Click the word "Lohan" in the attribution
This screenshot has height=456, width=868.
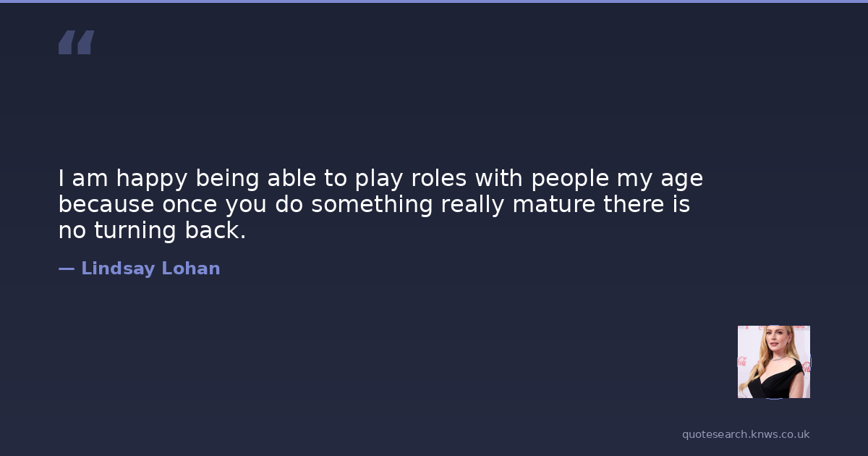tap(190, 269)
